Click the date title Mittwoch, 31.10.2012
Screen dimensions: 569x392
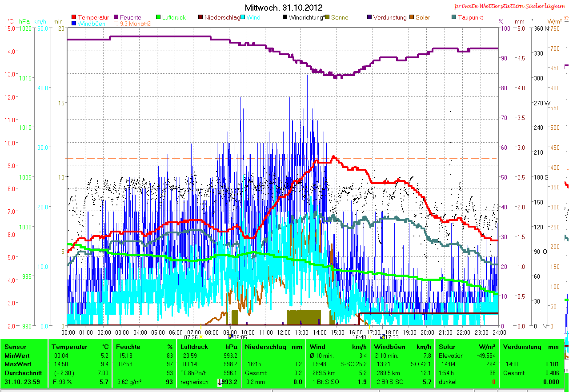(x=284, y=8)
